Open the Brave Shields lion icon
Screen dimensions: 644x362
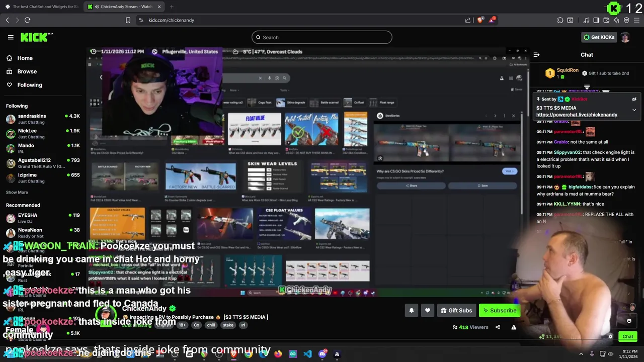click(x=480, y=20)
